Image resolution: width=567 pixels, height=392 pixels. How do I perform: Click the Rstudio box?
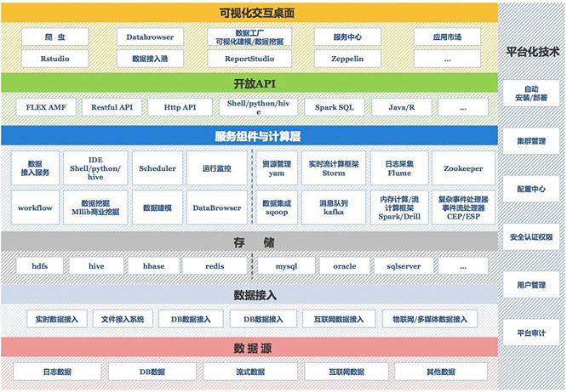[55, 59]
